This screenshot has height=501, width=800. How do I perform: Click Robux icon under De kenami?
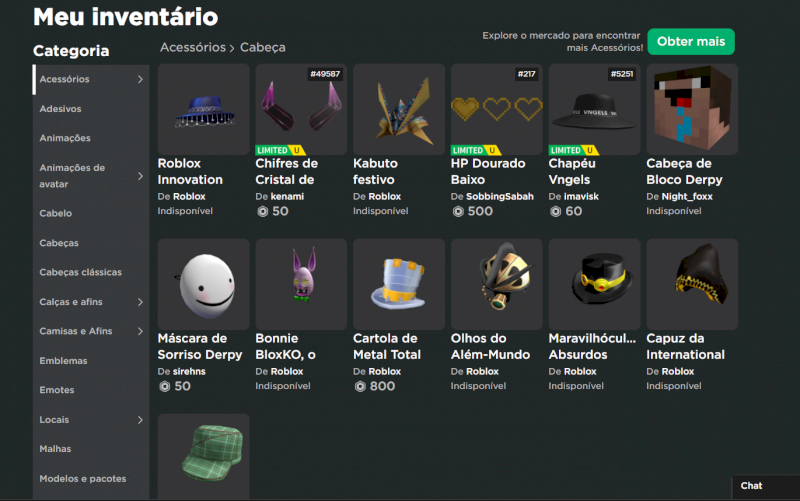pyautogui.click(x=262, y=211)
